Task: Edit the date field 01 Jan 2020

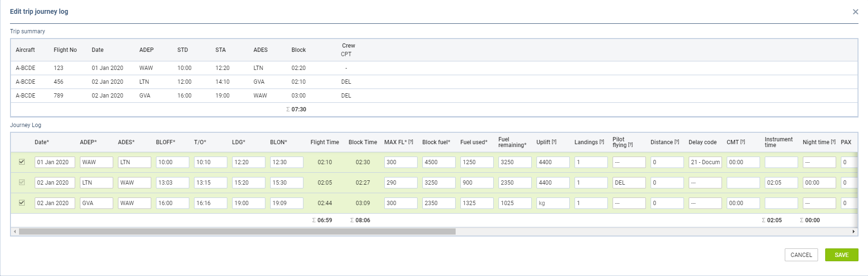Action: pyautogui.click(x=55, y=162)
